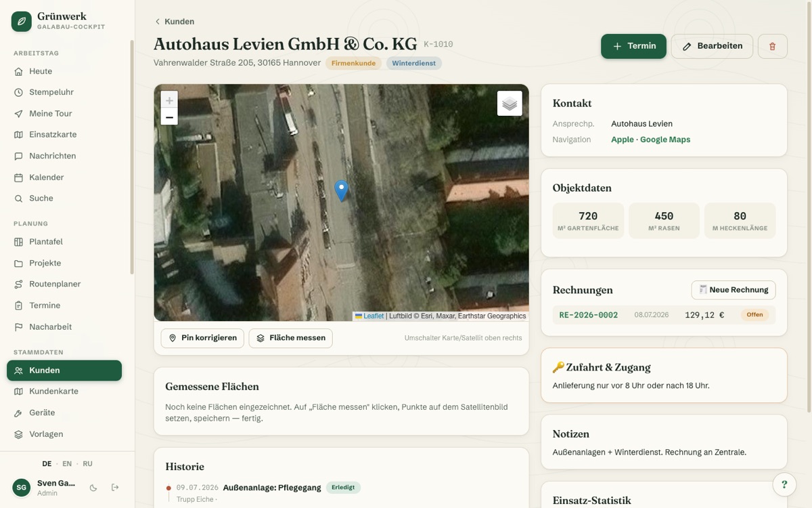Click invoice date 08.07.2026
Screen dimensions: 812x508
pos(652,315)
